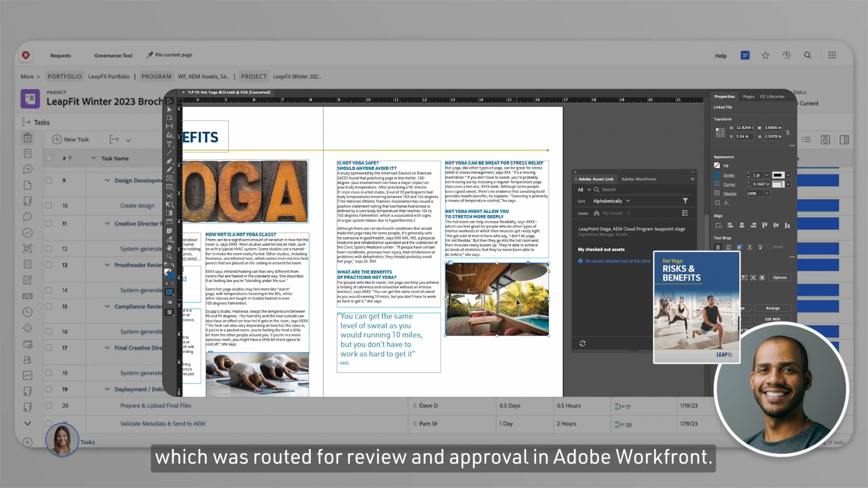Click the filter funnel icon in Asset Link

(x=685, y=201)
